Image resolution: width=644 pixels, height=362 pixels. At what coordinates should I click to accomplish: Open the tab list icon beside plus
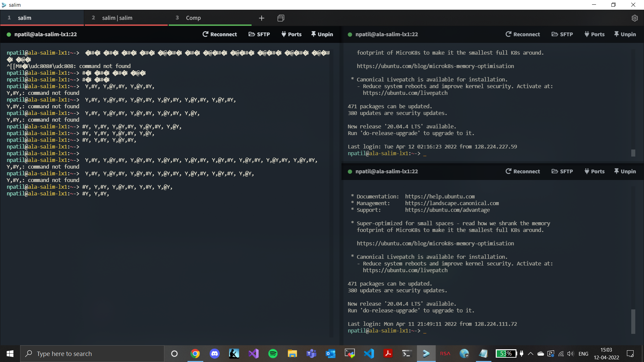(281, 18)
